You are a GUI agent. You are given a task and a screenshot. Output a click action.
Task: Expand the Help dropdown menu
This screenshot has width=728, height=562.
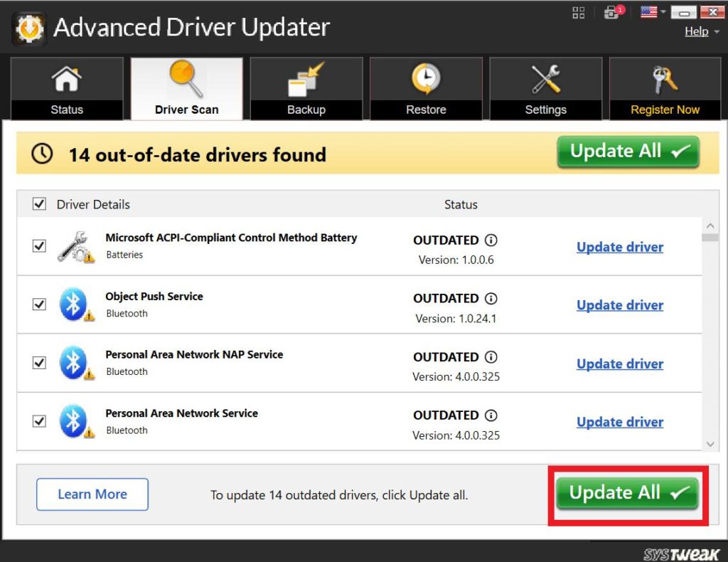click(x=700, y=31)
